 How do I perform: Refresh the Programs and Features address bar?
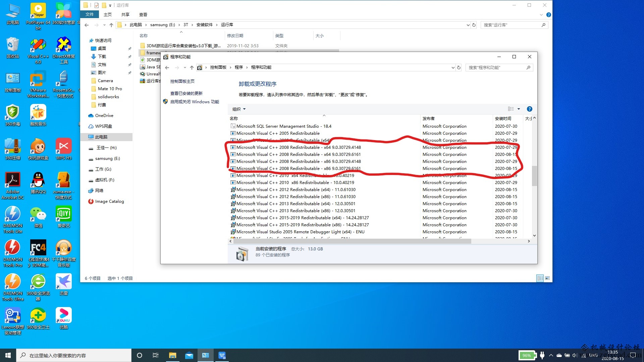[459, 67]
